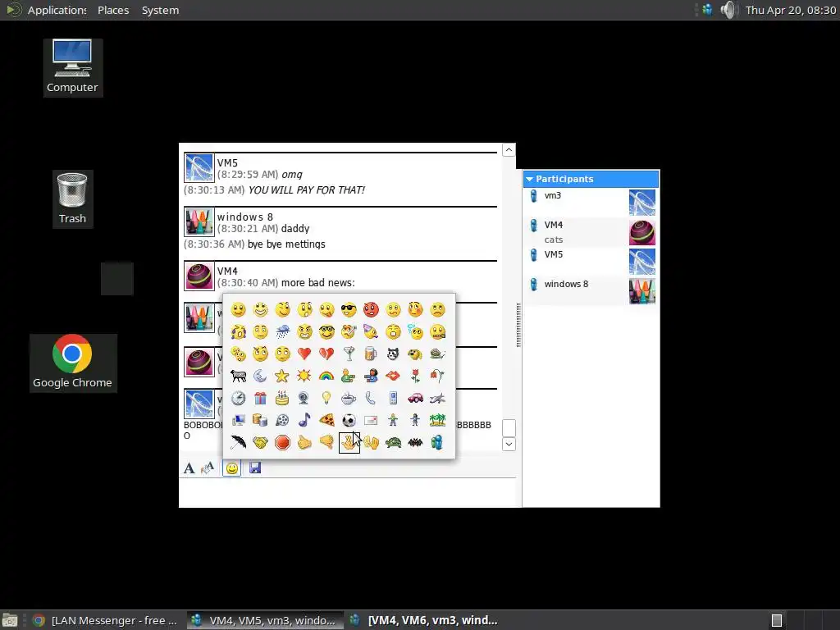Insert the envelope mail emoticon
Image resolution: width=840 pixels, height=630 pixels.
(371, 421)
